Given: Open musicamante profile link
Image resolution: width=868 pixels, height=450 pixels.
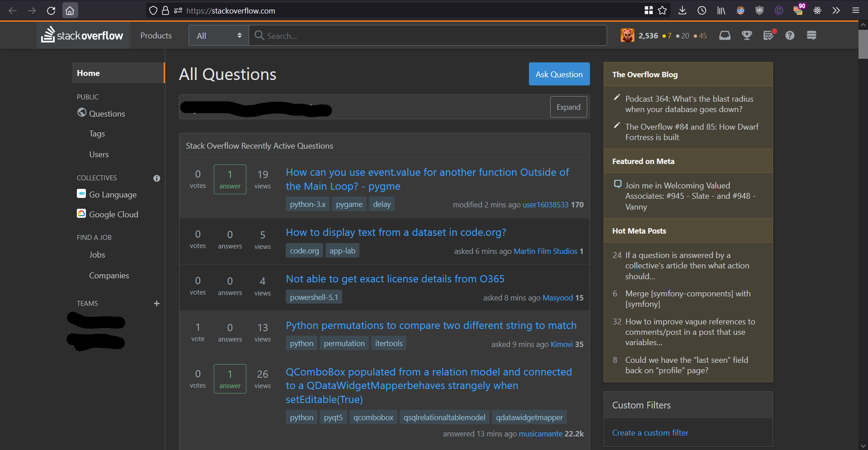Looking at the screenshot, I should tap(541, 434).
